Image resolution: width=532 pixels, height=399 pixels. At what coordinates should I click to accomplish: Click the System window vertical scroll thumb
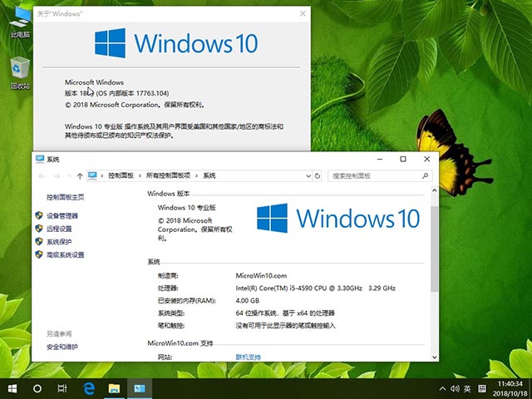click(x=434, y=249)
